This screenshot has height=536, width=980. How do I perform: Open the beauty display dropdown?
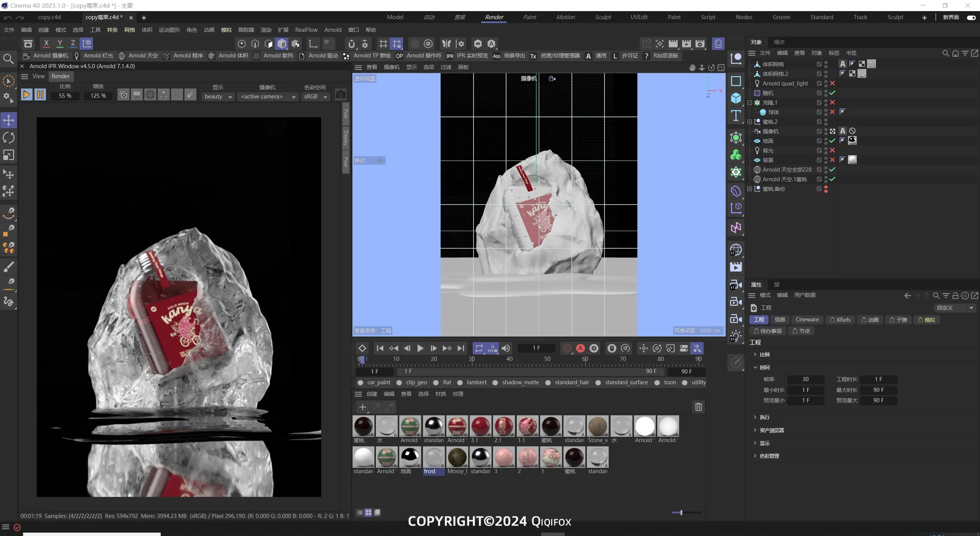click(x=218, y=97)
